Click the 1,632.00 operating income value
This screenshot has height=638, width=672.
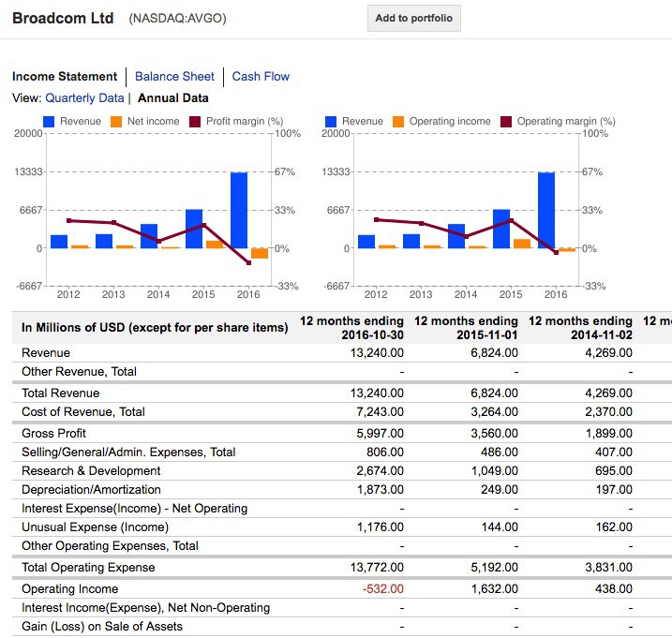(x=495, y=588)
